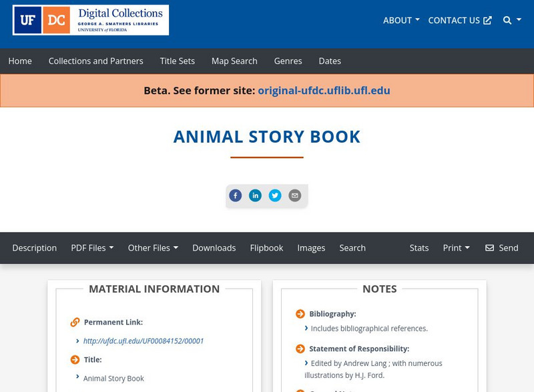
Task: Switch to the Images tab
Action: point(312,247)
